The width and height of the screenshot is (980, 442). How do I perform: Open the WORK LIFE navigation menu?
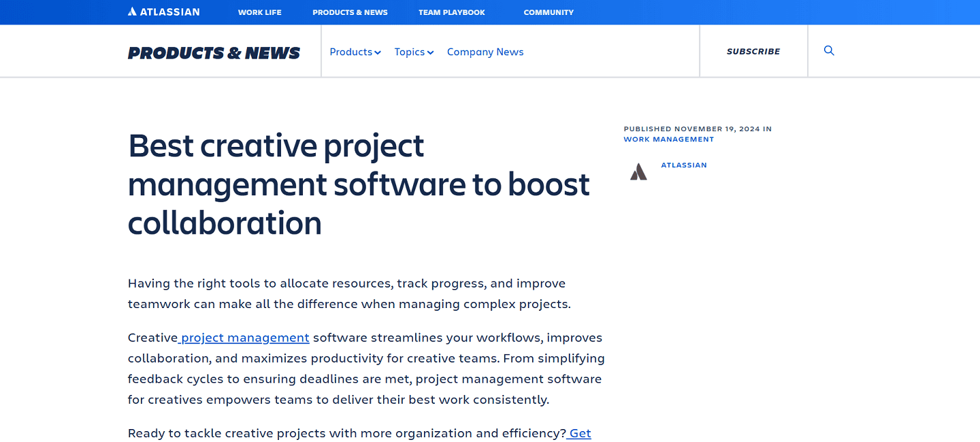pyautogui.click(x=259, y=12)
